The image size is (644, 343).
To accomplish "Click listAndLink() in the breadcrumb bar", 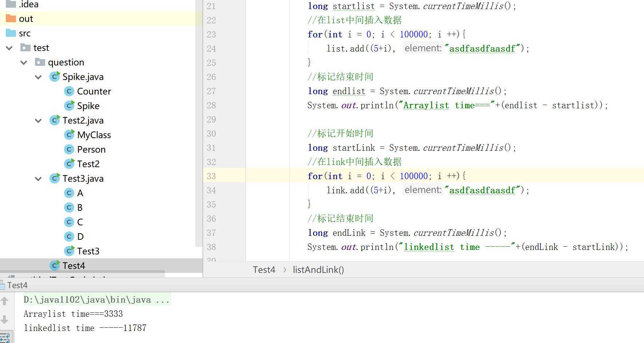I will (x=318, y=270).
